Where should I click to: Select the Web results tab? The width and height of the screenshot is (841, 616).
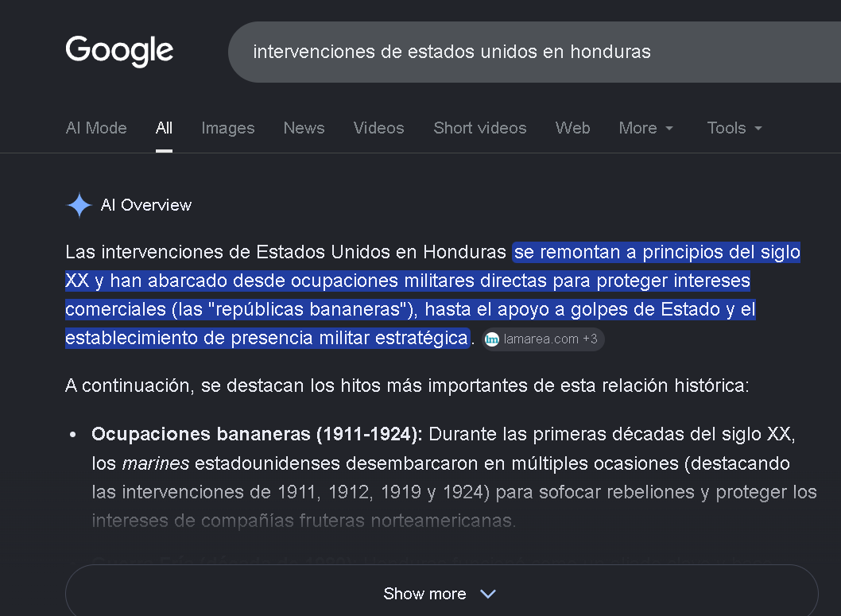point(573,128)
